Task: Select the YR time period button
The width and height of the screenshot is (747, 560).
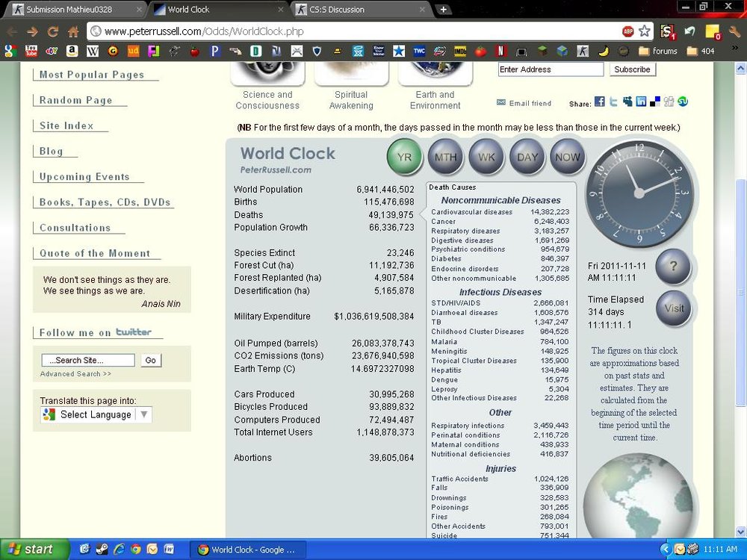Action: click(404, 157)
